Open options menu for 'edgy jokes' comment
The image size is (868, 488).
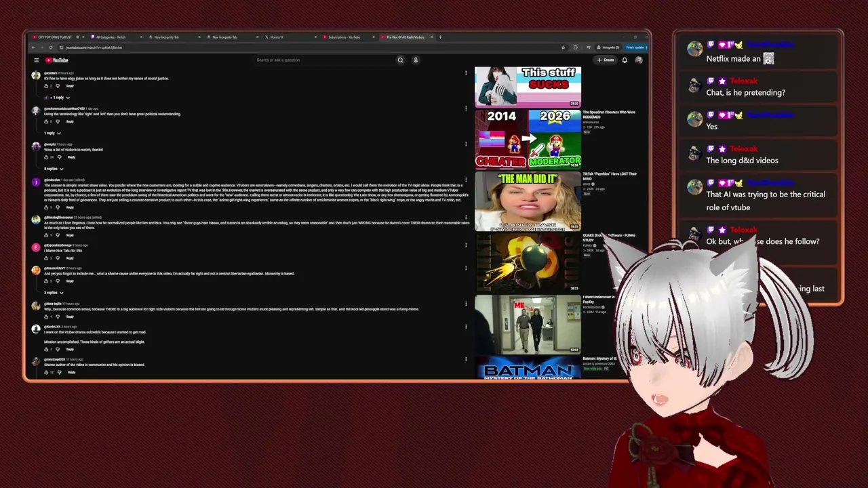click(x=466, y=73)
